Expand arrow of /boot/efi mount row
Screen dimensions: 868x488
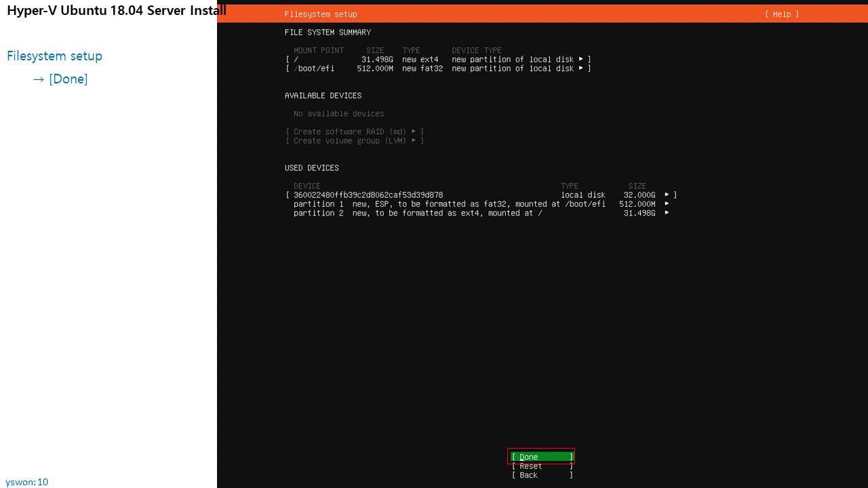click(x=581, y=68)
